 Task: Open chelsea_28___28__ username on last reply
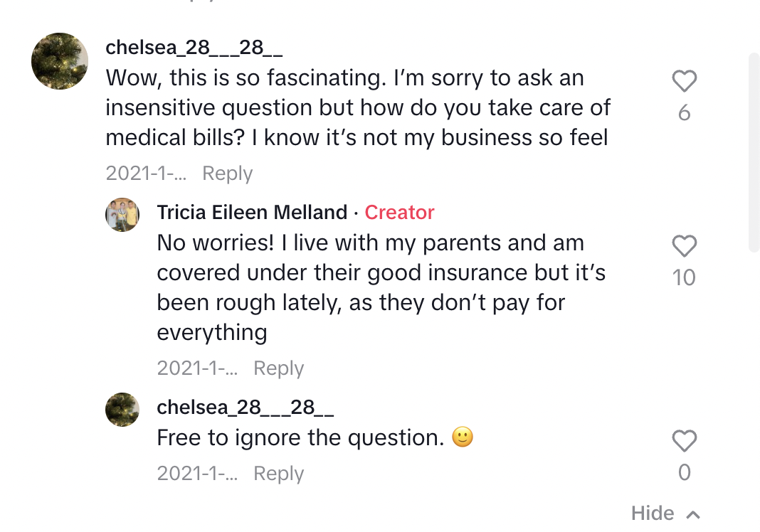click(246, 408)
